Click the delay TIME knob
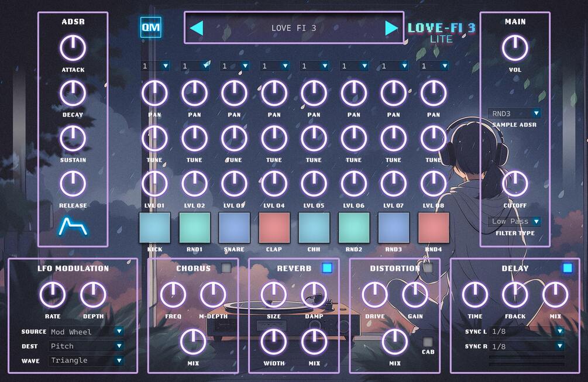This screenshot has width=588, height=382. 474,295
